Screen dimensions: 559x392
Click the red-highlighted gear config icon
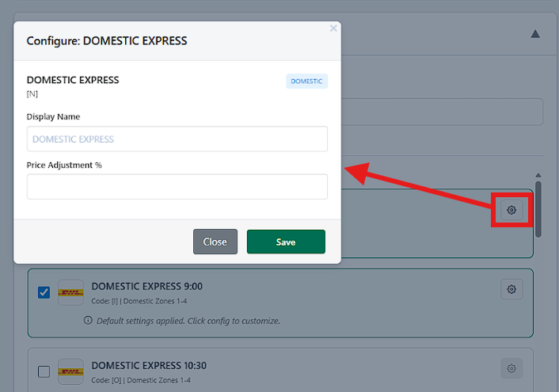(x=511, y=210)
